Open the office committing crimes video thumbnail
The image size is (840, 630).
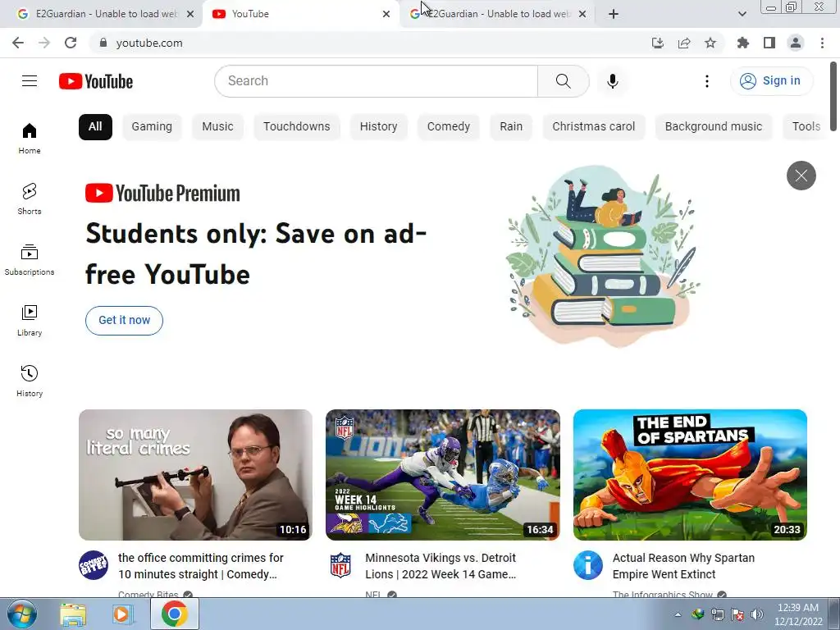pyautogui.click(x=195, y=475)
